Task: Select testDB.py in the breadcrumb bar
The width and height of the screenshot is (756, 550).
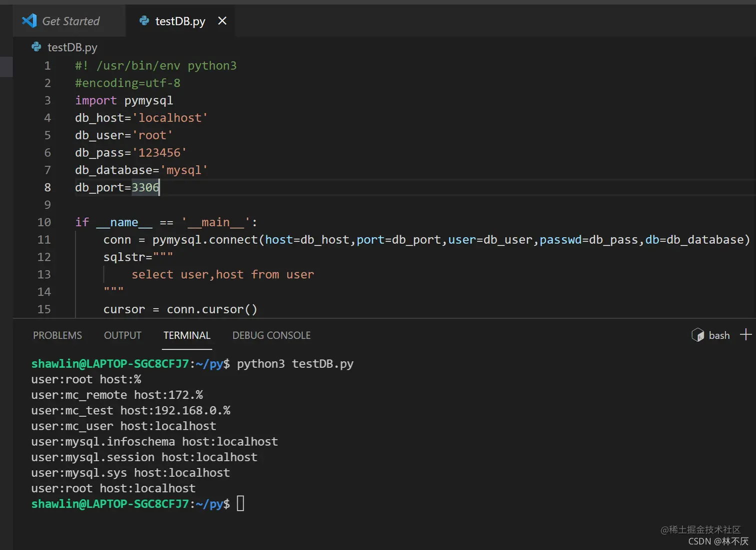Action: 72,47
